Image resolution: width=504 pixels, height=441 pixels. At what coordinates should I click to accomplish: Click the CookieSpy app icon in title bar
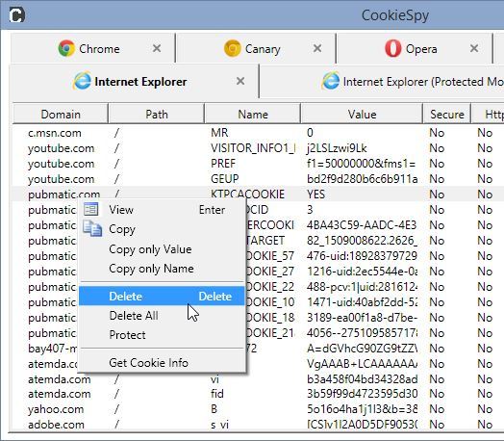click(x=17, y=14)
